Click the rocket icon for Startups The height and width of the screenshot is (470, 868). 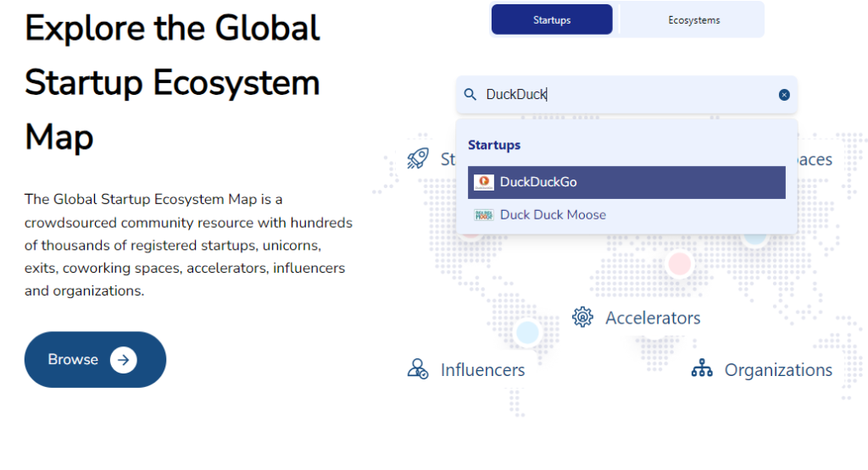tap(418, 158)
